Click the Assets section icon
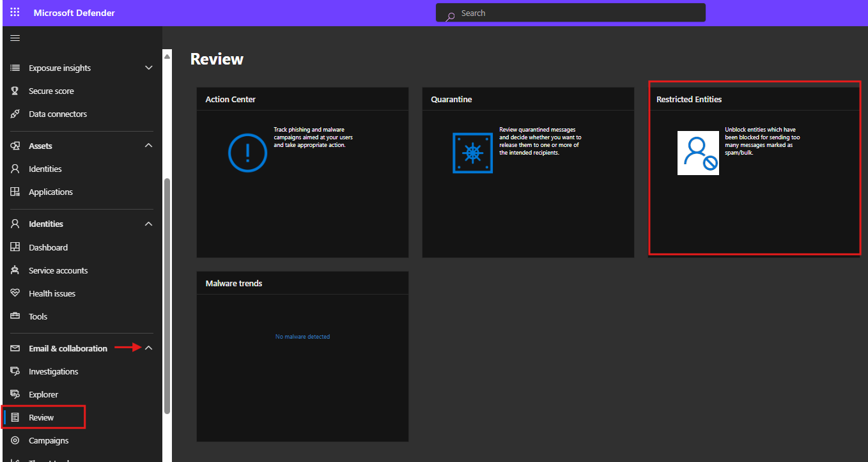The height and width of the screenshot is (462, 868). [15, 146]
